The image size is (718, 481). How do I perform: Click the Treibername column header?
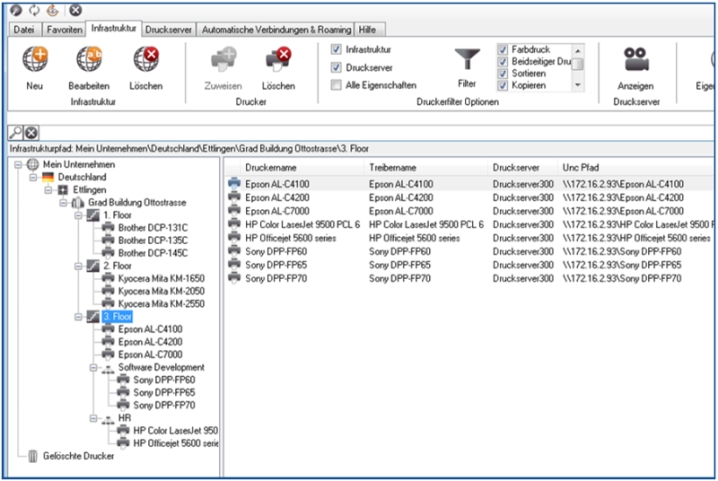pyautogui.click(x=425, y=167)
